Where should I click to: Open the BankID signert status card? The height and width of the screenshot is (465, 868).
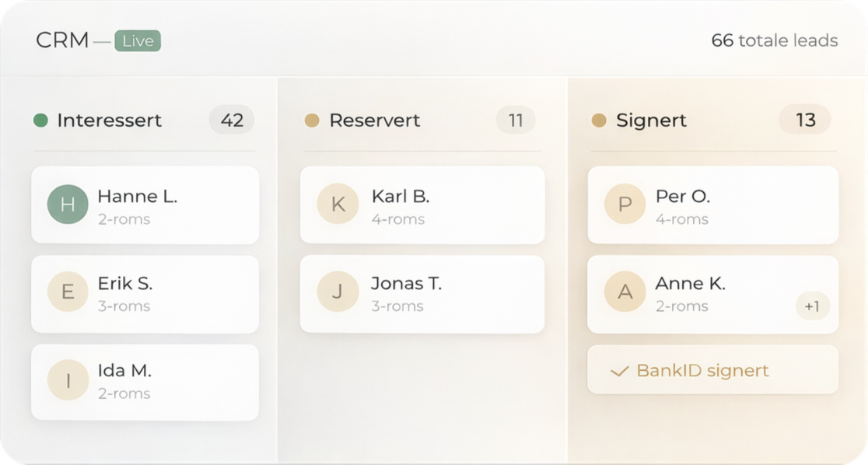pos(712,370)
